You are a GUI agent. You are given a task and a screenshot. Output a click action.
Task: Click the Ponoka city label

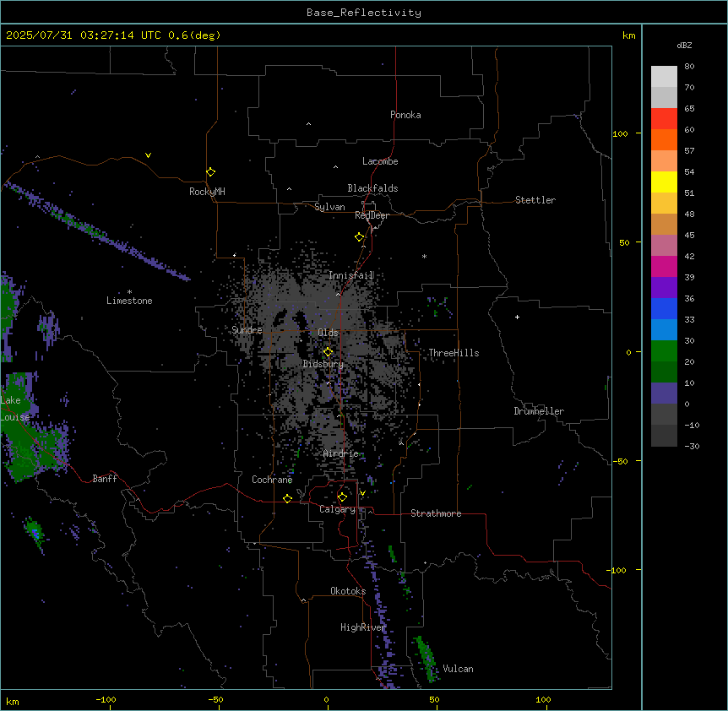pyautogui.click(x=405, y=115)
